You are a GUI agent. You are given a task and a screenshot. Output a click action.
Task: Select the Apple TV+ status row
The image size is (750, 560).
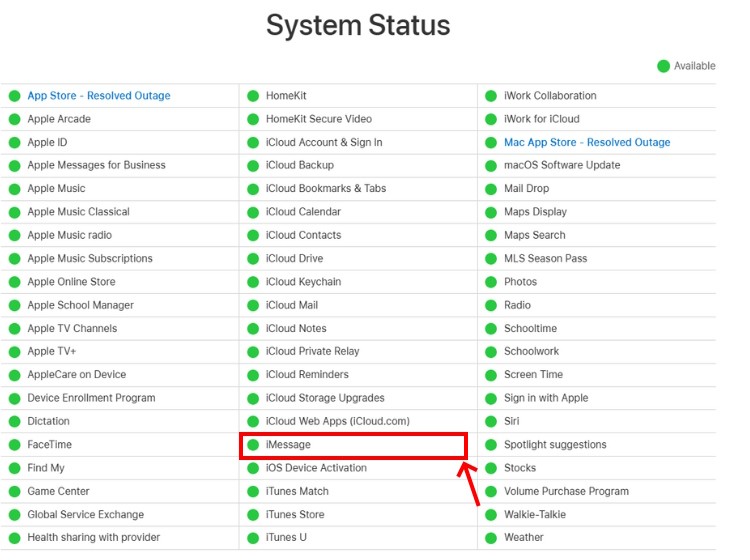coord(120,351)
